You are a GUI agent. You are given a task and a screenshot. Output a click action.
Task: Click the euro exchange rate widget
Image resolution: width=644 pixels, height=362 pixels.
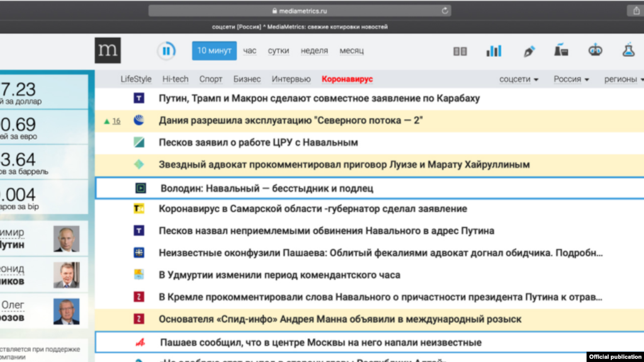click(x=44, y=127)
